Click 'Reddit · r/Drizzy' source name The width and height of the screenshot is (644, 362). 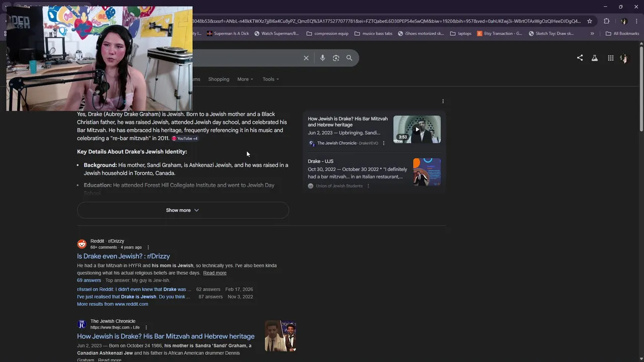[107, 241]
